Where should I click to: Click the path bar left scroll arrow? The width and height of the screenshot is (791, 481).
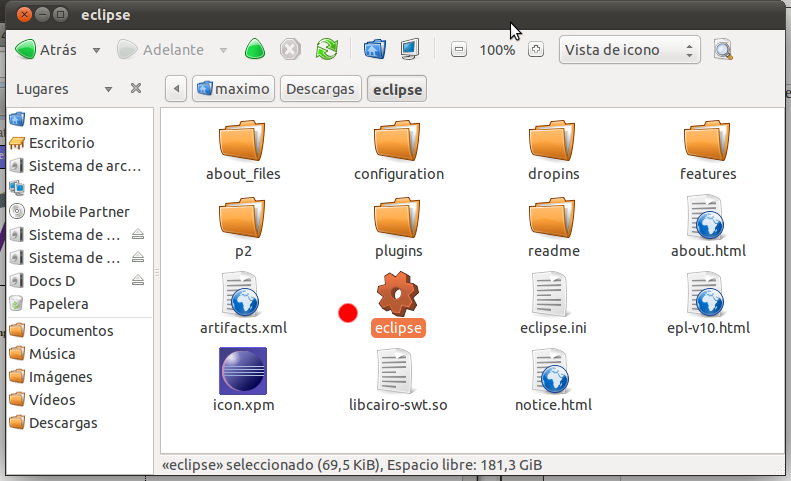[x=176, y=89]
